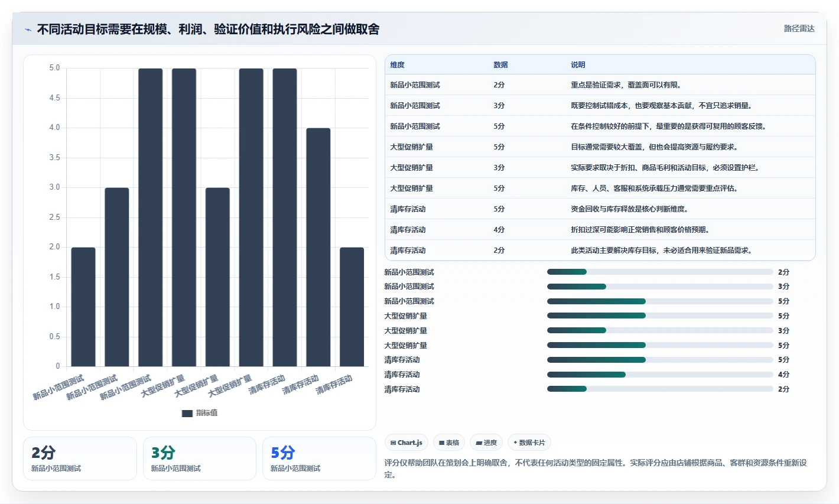Screen dimensions: 839x504
Task: Click the 大型促销扩量 chart bar at 3.0
Action: pyautogui.click(x=217, y=277)
